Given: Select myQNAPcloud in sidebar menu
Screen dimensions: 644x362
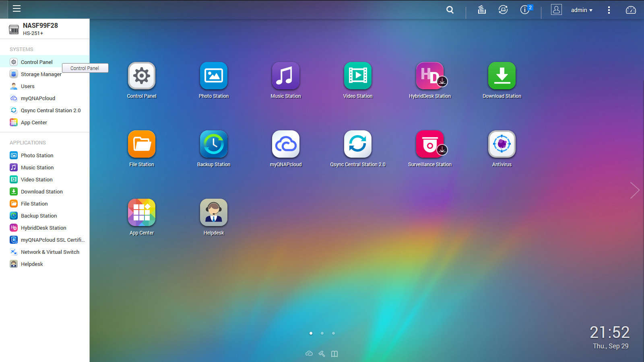Looking at the screenshot, I should [x=45, y=98].
